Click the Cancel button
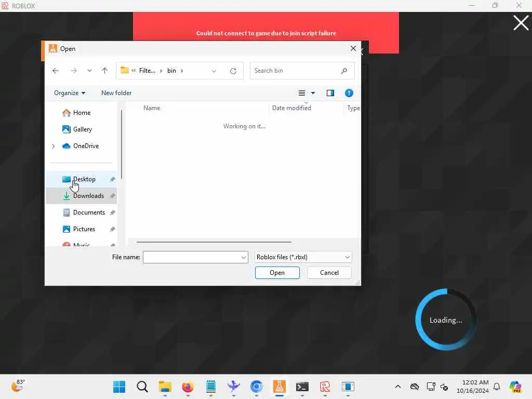The height and width of the screenshot is (399, 532). pos(329,273)
